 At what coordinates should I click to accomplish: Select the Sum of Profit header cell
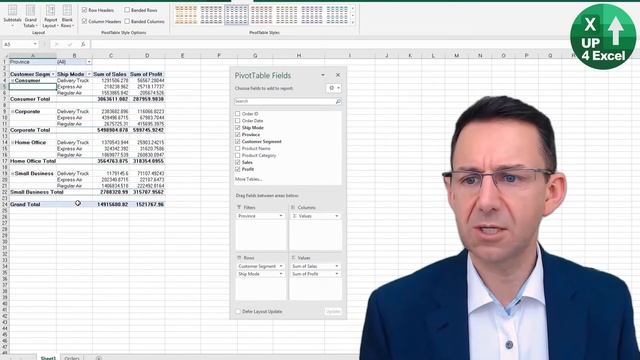tap(147, 74)
